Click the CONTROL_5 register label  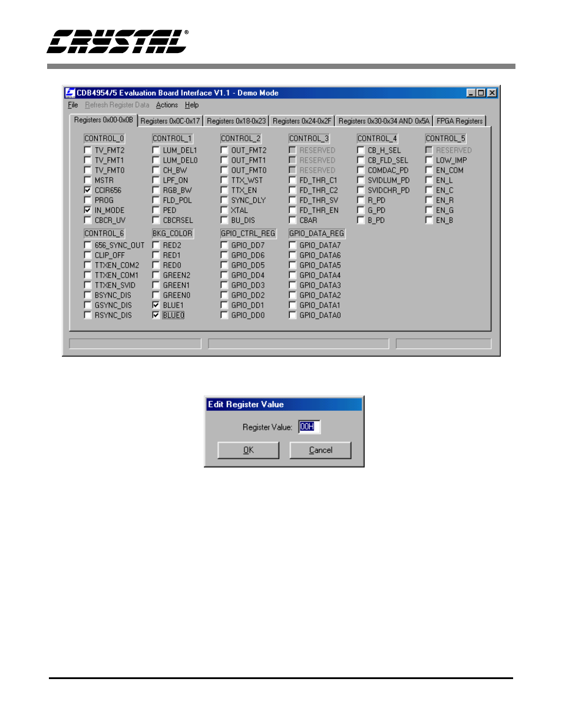tap(446, 139)
